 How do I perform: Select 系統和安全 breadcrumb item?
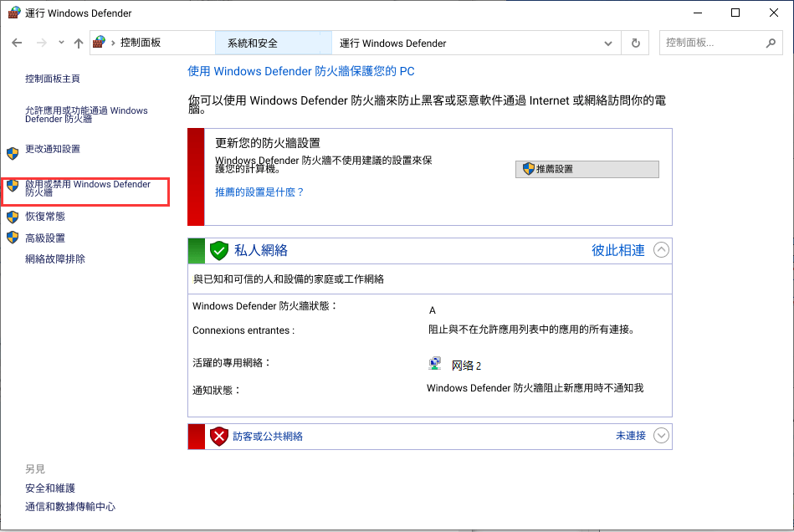click(x=252, y=43)
